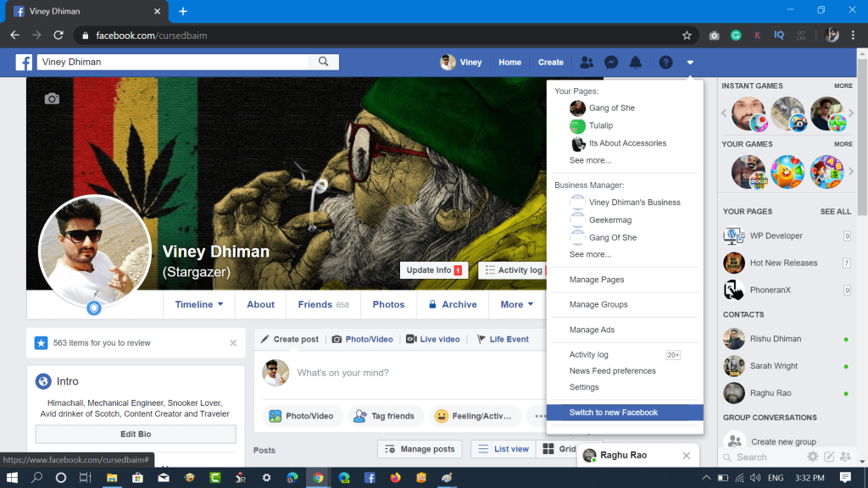Image resolution: width=868 pixels, height=488 pixels.
Task: Click the Grammarly extension icon
Action: [x=736, y=36]
